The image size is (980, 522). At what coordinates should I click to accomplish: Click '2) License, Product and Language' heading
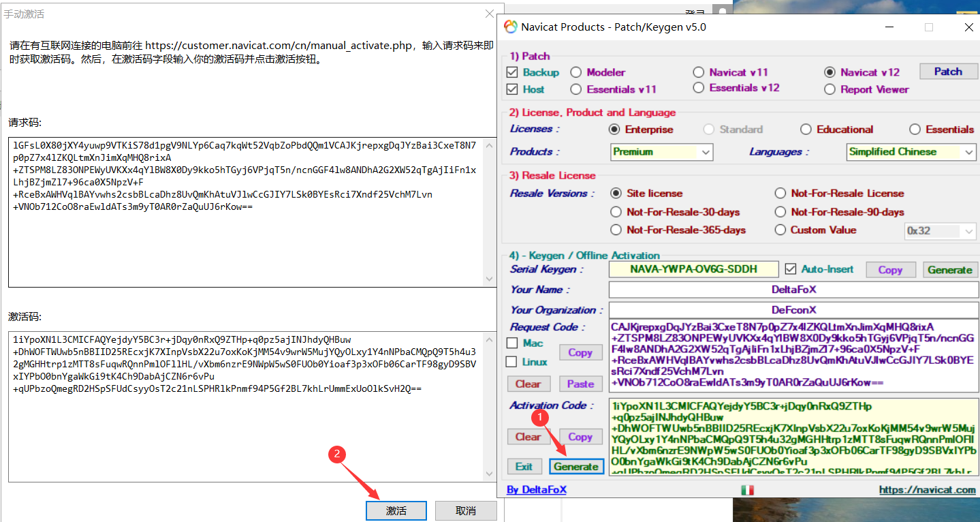click(x=592, y=112)
